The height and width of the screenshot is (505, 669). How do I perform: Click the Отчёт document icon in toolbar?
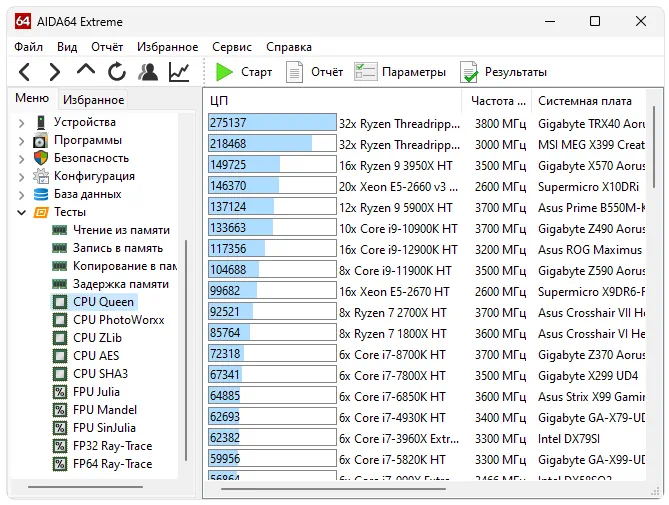coord(294,72)
